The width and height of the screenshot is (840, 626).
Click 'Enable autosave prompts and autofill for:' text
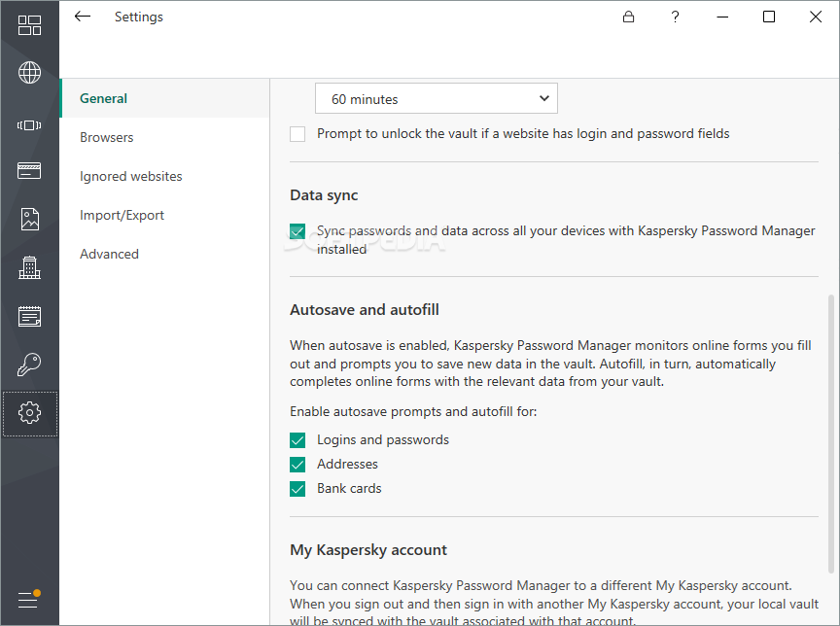[x=413, y=412]
